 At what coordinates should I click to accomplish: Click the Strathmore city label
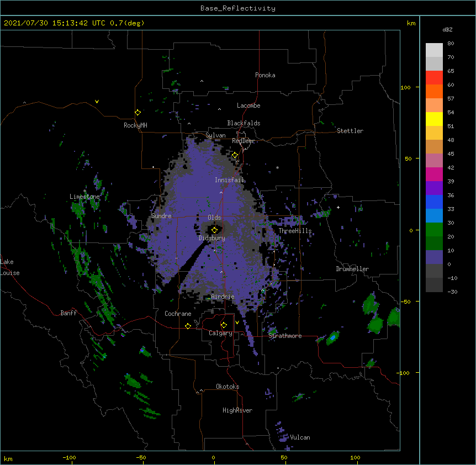coord(285,336)
